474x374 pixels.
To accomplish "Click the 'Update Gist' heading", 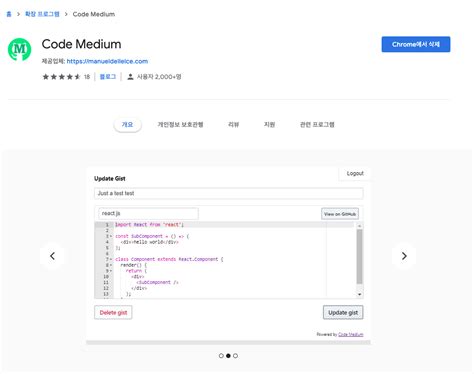I will 110,179.
